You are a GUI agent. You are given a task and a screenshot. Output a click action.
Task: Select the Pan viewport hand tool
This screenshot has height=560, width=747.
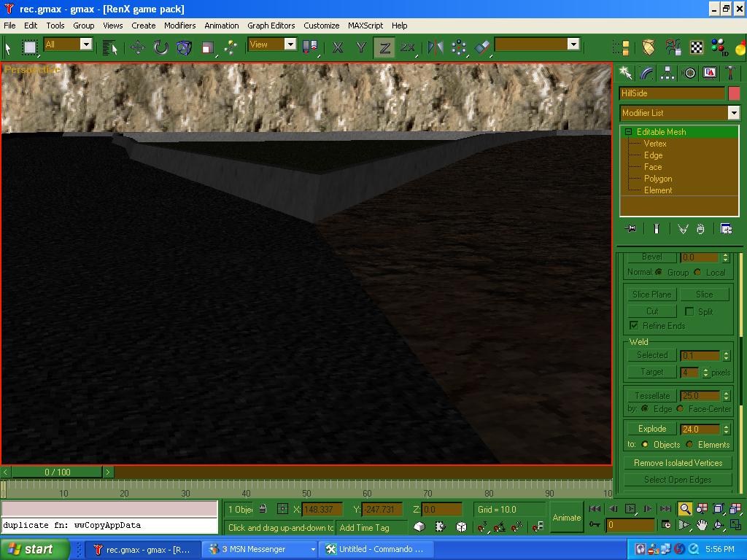tap(702, 525)
